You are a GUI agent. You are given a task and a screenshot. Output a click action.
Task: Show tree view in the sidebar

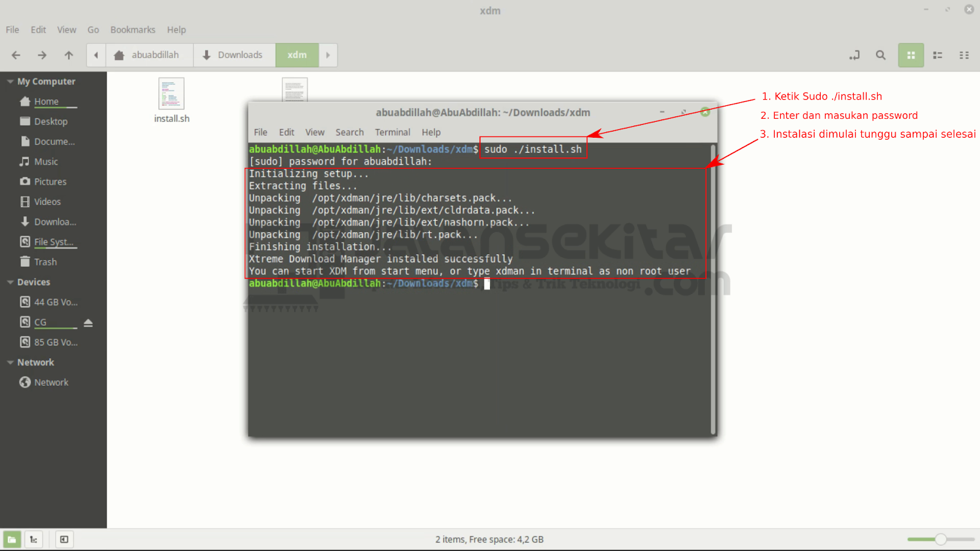pos(33,539)
